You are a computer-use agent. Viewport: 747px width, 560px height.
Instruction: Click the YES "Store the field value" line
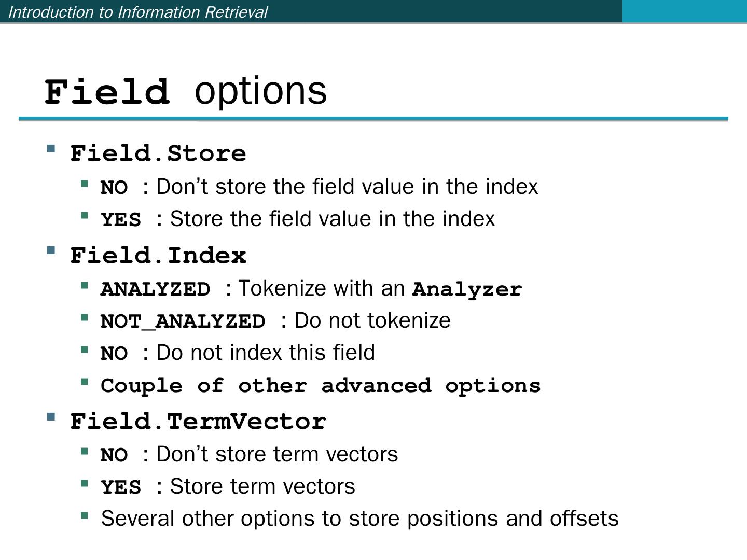tap(298, 219)
